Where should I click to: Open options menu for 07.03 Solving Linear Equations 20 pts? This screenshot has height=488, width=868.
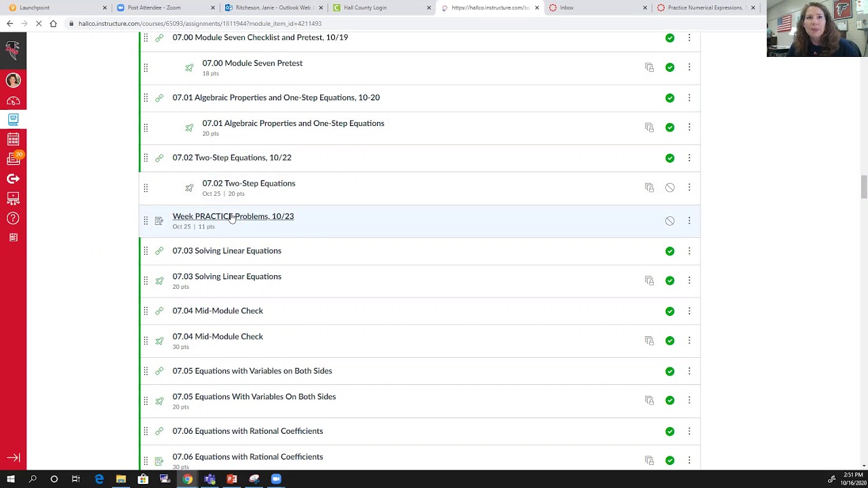point(689,281)
